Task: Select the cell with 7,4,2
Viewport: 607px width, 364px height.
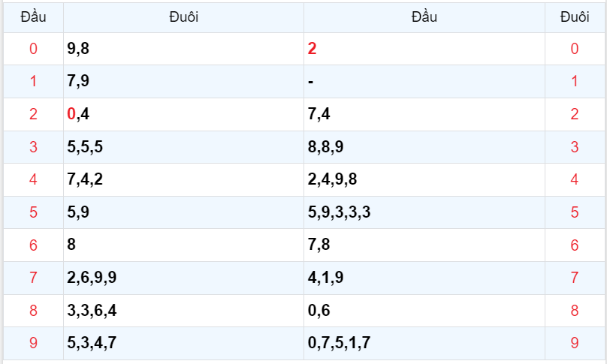Action: [x=84, y=180]
